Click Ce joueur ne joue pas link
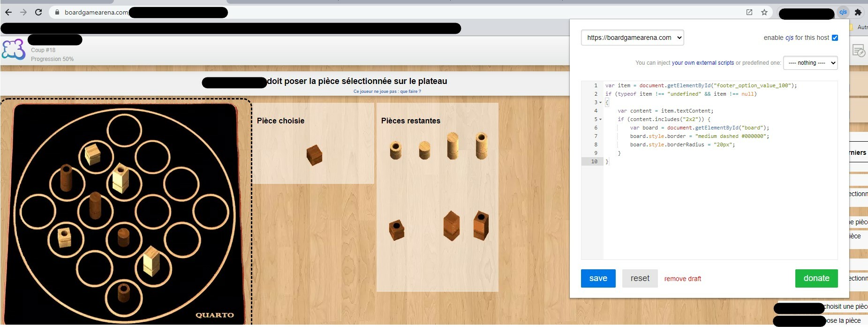The height and width of the screenshot is (327, 868). click(387, 91)
